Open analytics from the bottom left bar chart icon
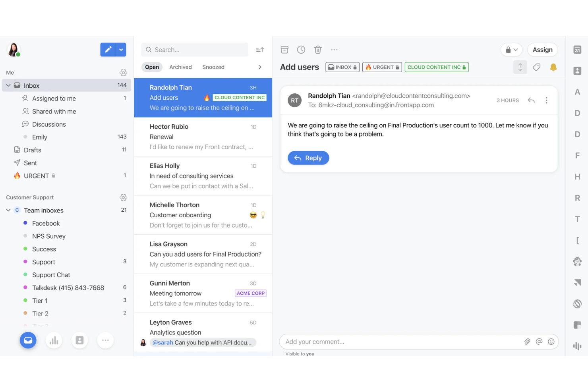The width and height of the screenshot is (588, 392). 54,340
